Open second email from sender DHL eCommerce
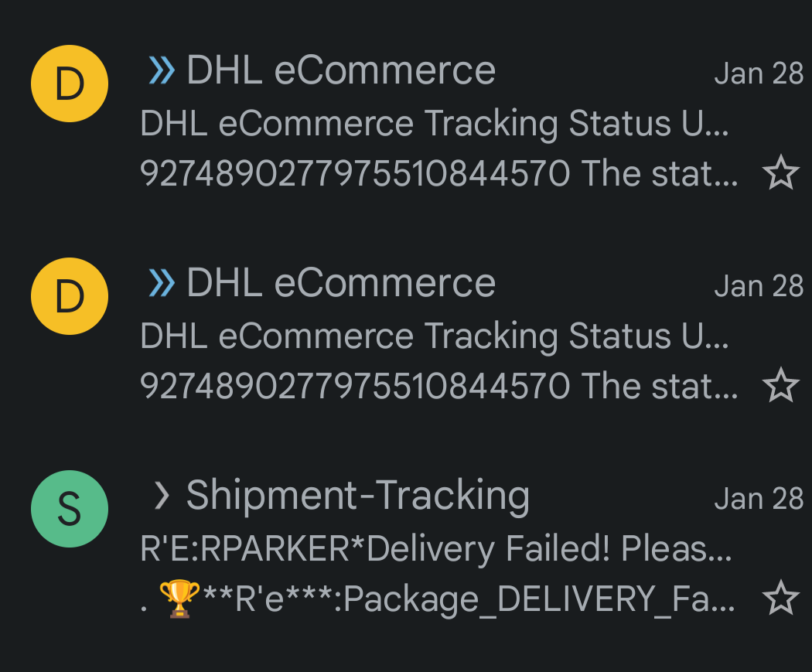Image resolution: width=812 pixels, height=672 pixels. (x=341, y=283)
